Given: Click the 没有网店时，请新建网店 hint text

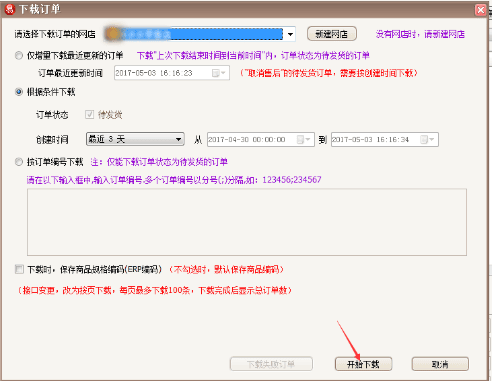Looking at the screenshot, I should tap(420, 34).
